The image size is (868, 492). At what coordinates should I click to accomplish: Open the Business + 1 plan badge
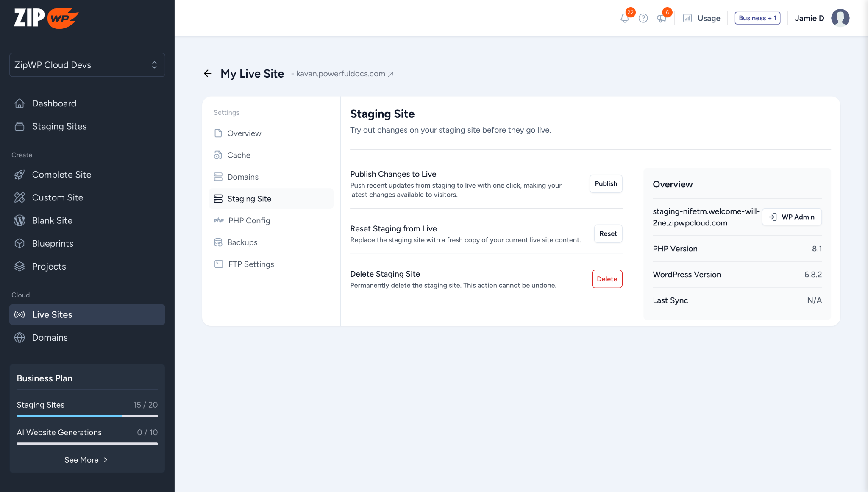(x=757, y=18)
